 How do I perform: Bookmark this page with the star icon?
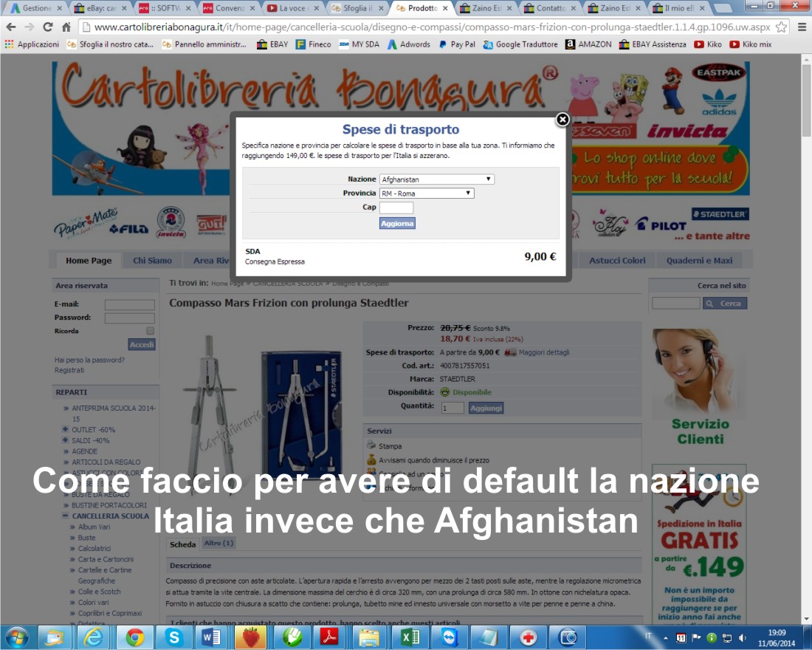(782, 27)
